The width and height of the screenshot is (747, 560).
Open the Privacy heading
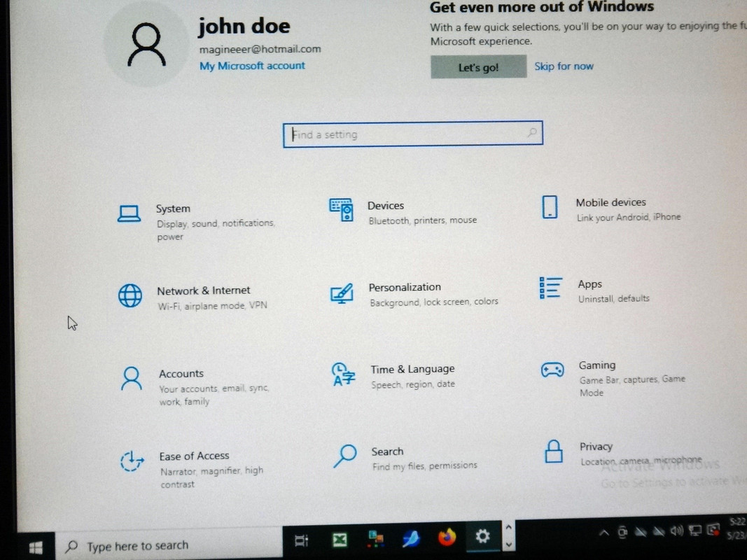click(596, 447)
